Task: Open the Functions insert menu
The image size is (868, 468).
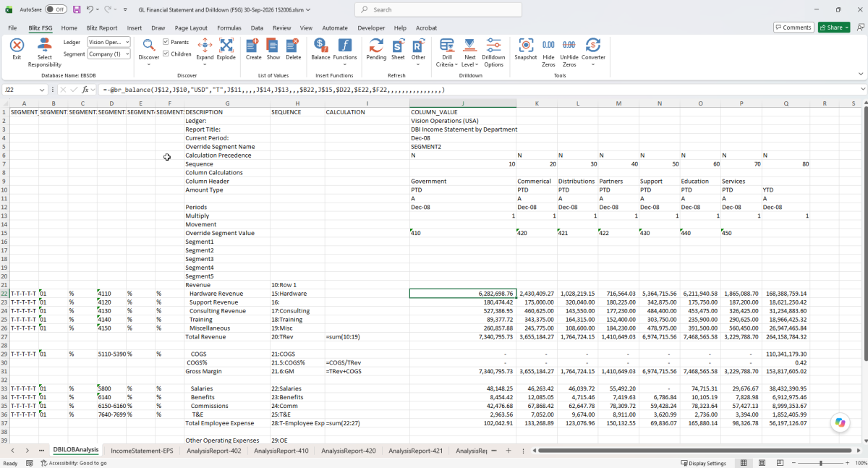Action: point(345,51)
